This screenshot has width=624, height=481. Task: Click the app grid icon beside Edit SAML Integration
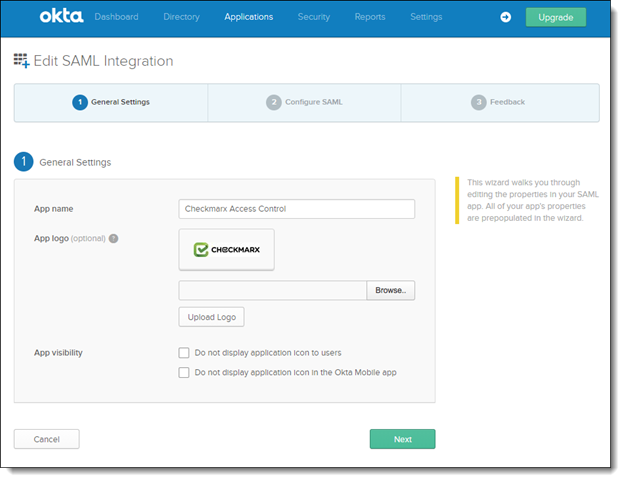21,61
